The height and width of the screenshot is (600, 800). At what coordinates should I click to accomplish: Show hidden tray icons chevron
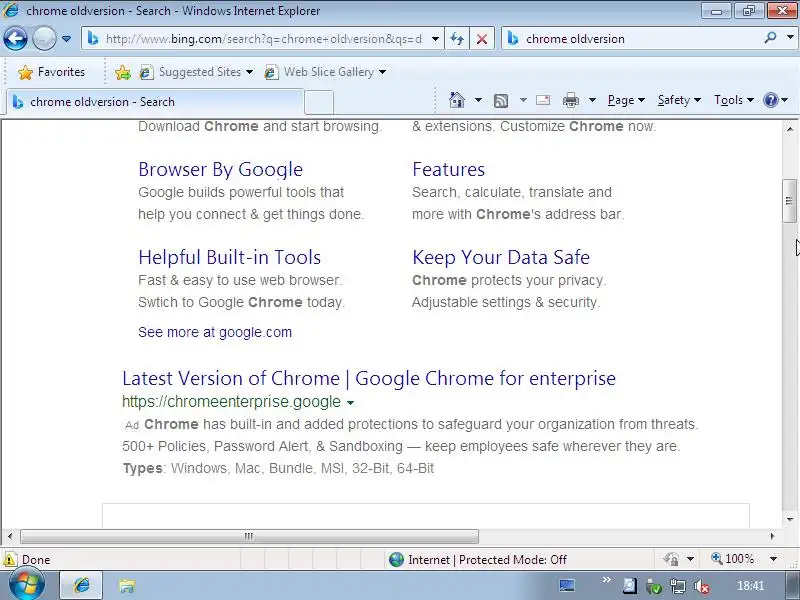coord(606,580)
